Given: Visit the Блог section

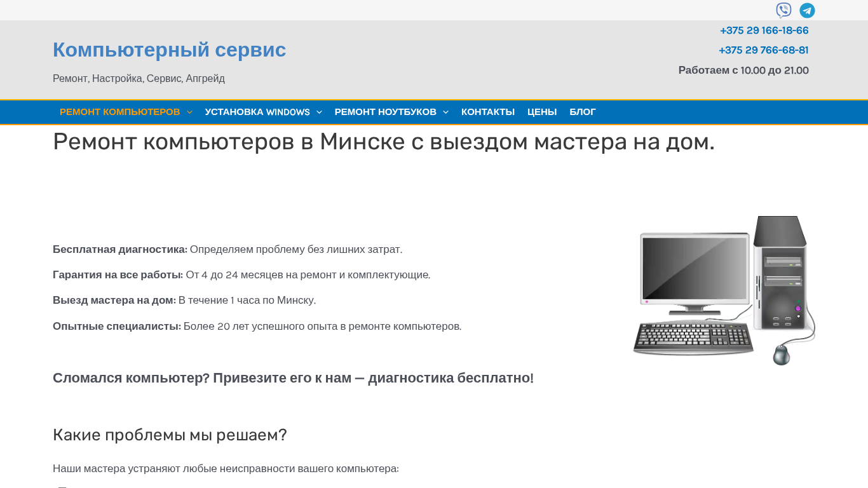Looking at the screenshot, I should click(x=582, y=112).
